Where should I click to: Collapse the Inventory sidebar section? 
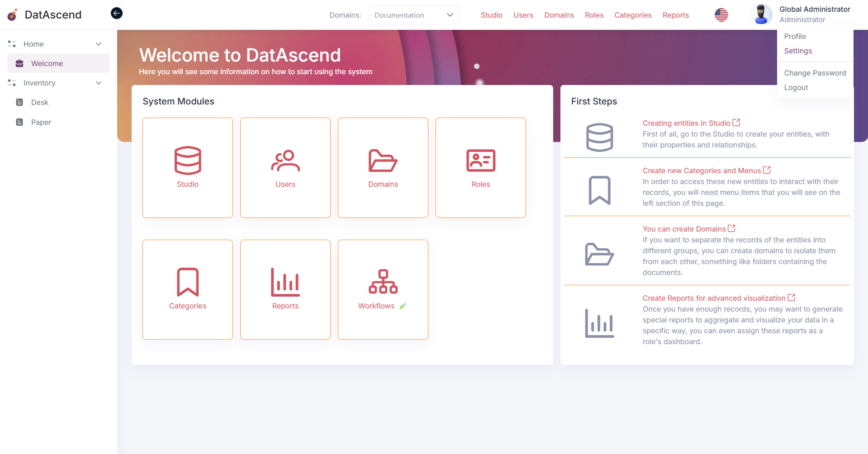99,83
